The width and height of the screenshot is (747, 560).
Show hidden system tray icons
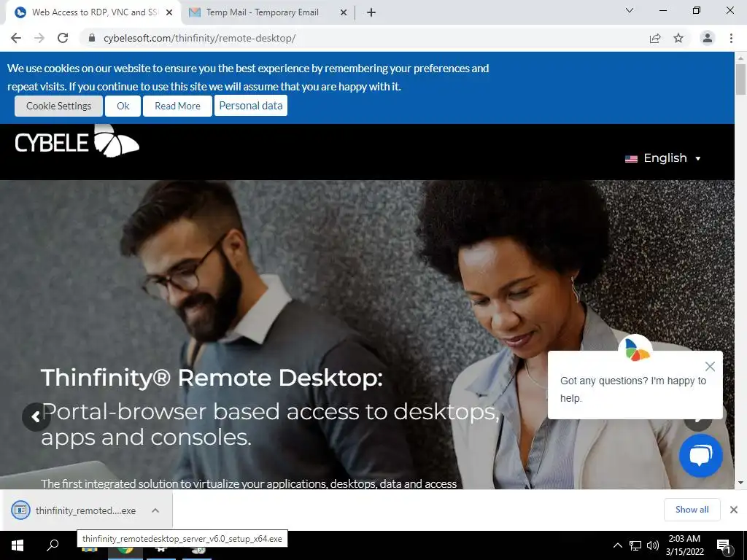[x=617, y=545]
